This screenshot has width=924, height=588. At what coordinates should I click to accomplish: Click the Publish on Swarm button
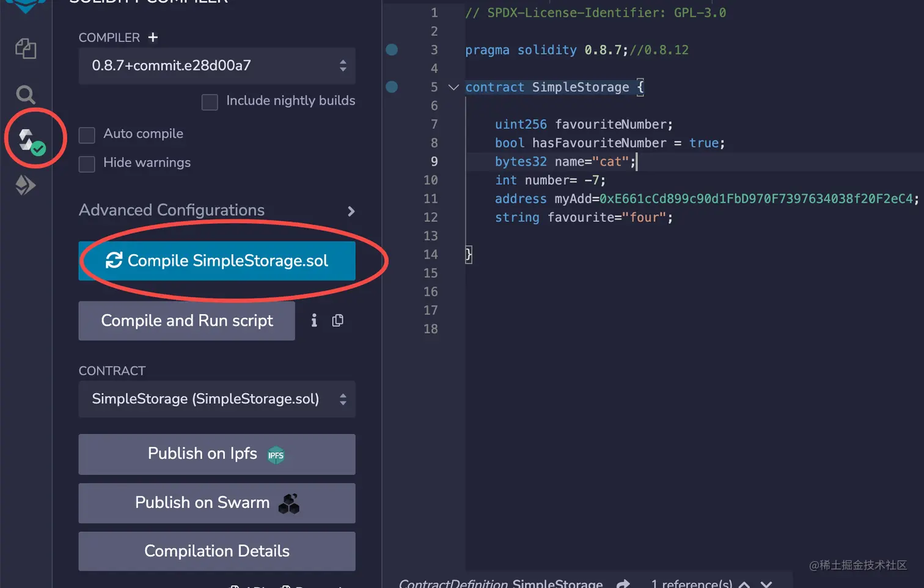pyautogui.click(x=217, y=503)
